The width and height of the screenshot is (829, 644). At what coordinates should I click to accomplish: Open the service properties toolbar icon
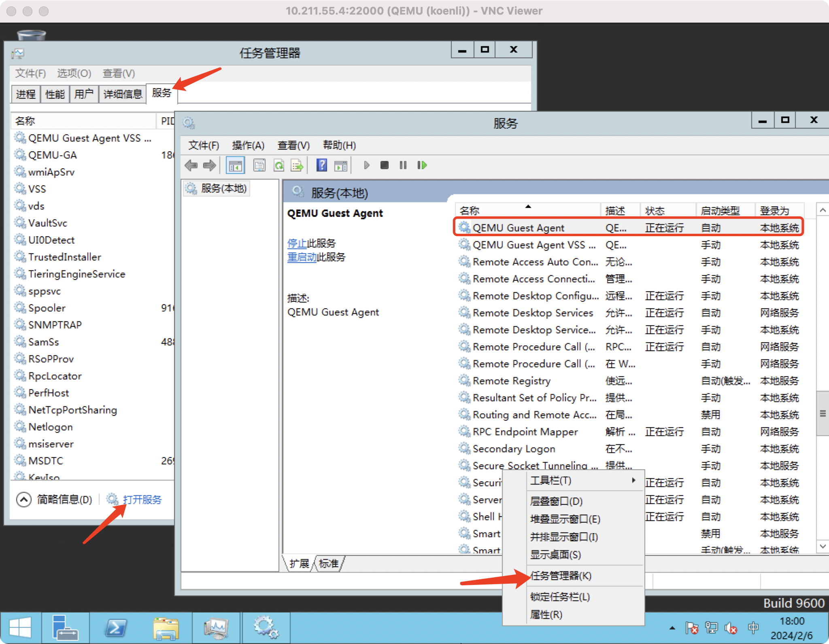[259, 165]
